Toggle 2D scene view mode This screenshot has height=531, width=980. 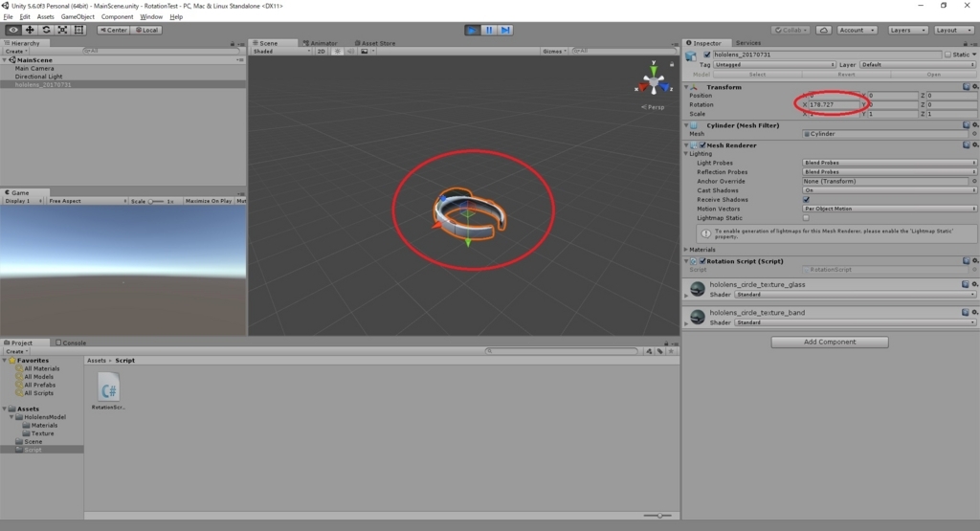point(322,52)
